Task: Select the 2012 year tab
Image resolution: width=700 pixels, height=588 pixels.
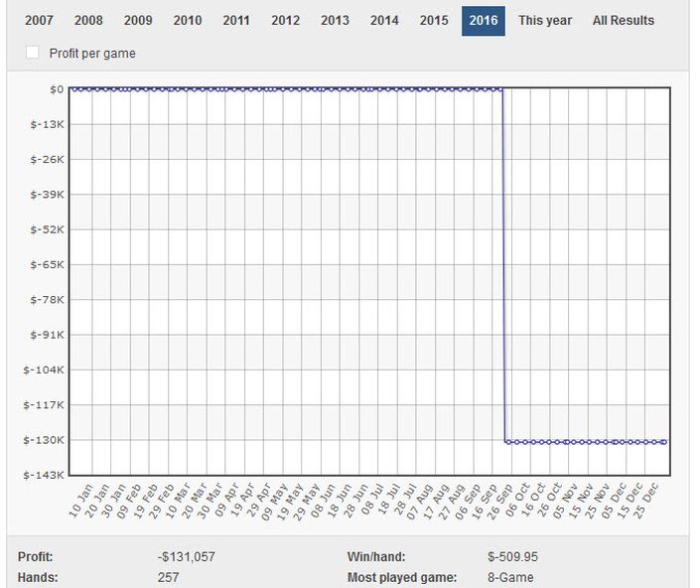Action: tap(286, 21)
